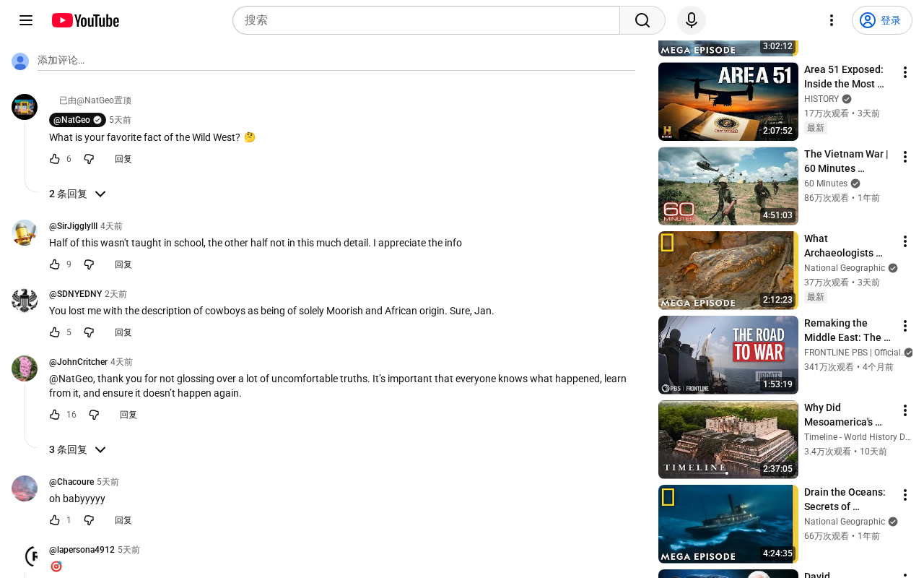Open the @NatGeo channel name badge

[x=77, y=120]
